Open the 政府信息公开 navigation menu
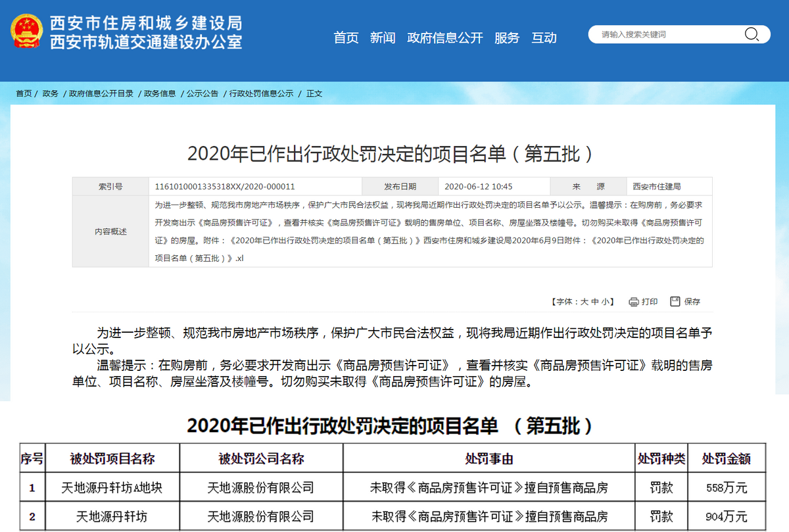Viewport: 789px width, 532px height. (x=444, y=37)
